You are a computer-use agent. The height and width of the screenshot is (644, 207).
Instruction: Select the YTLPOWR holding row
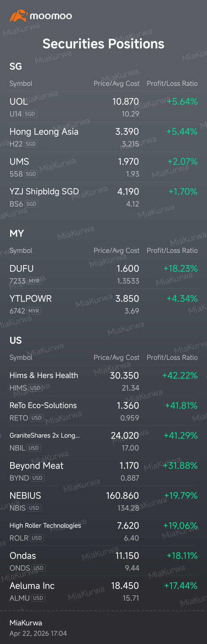pyautogui.click(x=103, y=304)
